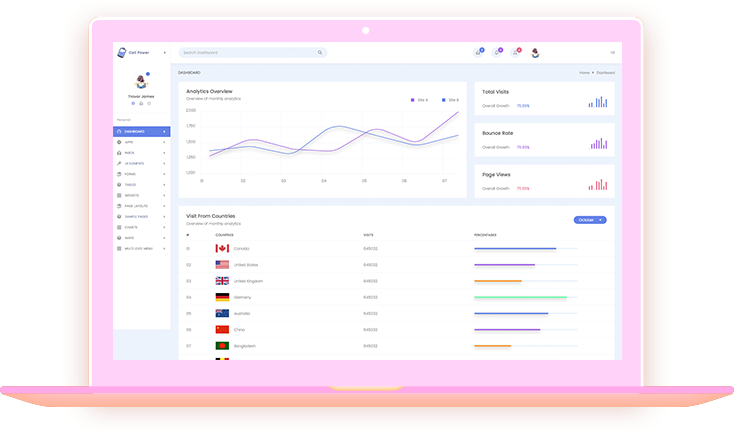Open the October month dropdown

(x=590, y=219)
